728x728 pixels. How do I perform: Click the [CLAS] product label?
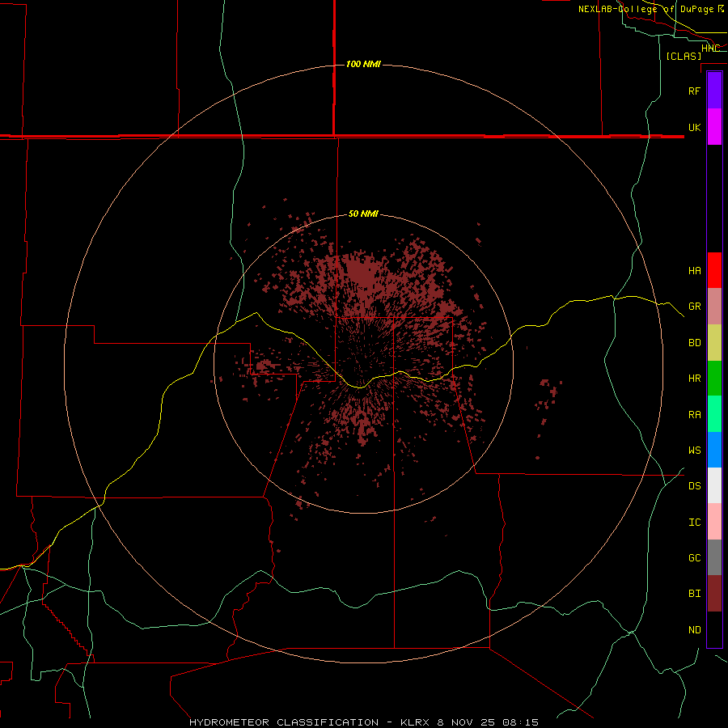pos(684,56)
